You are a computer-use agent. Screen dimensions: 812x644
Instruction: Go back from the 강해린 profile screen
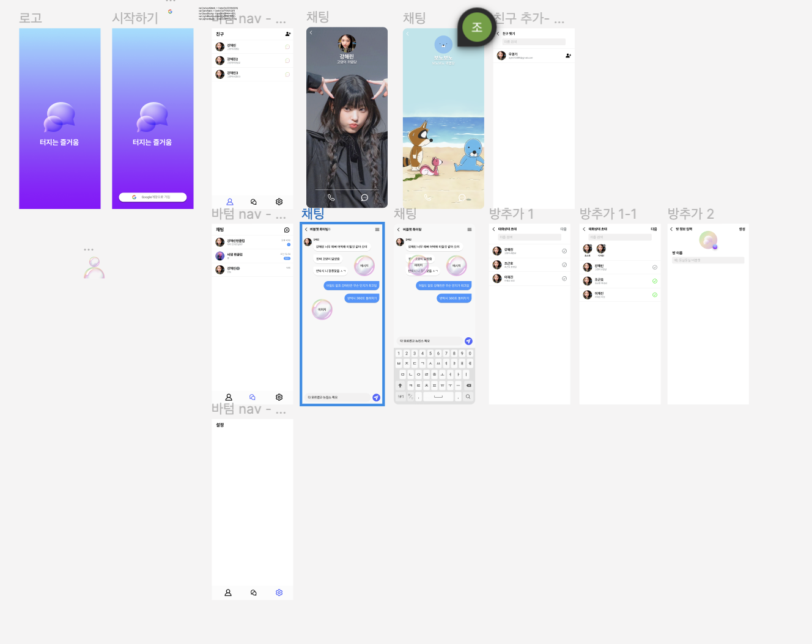[x=311, y=32]
